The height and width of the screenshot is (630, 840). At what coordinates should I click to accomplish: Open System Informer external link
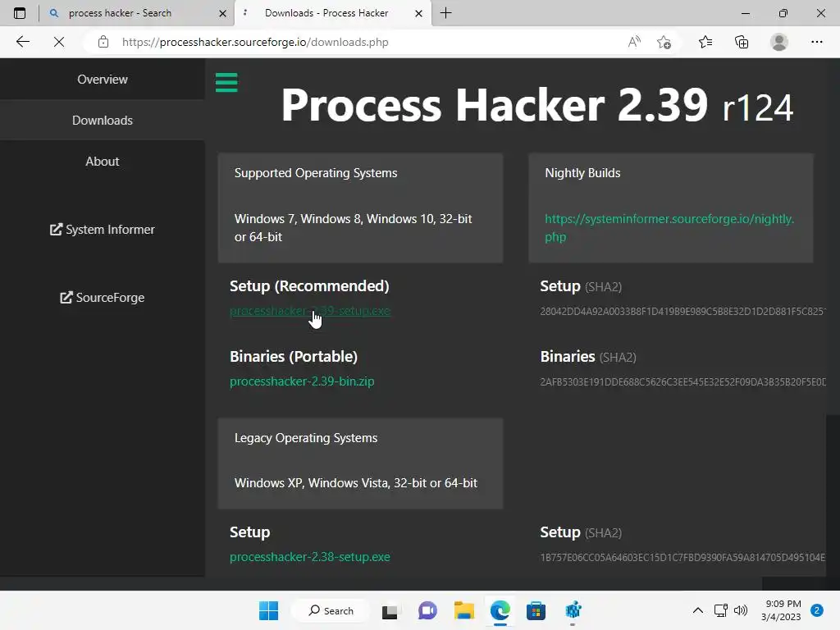click(103, 230)
